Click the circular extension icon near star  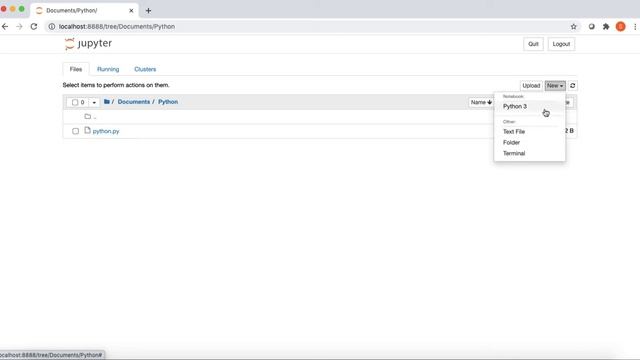coord(591,27)
